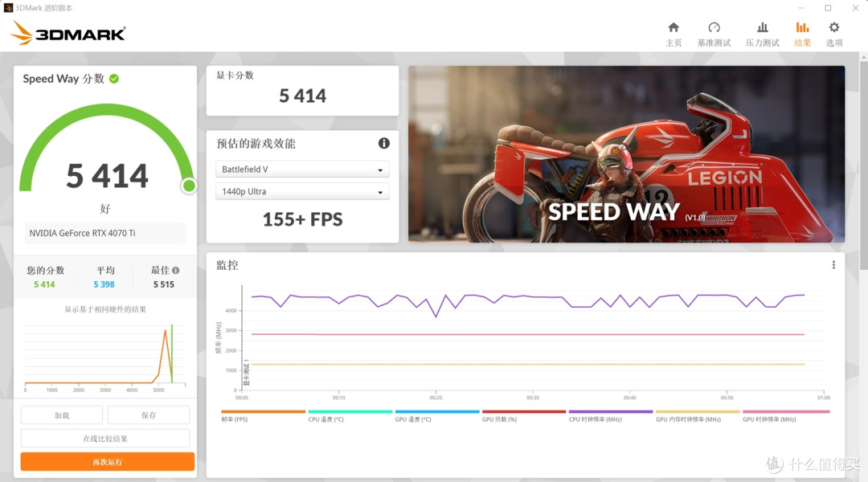Open the three-dot menu in 监控 panel

pyautogui.click(x=833, y=265)
